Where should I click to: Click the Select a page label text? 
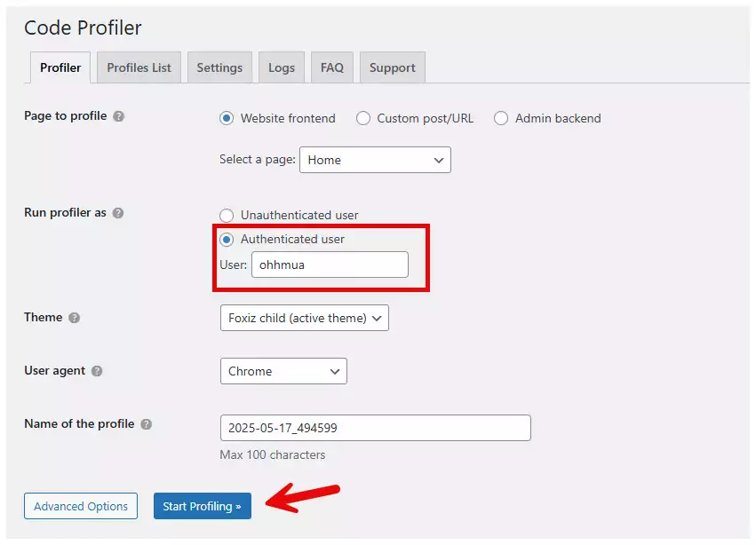pyautogui.click(x=258, y=160)
